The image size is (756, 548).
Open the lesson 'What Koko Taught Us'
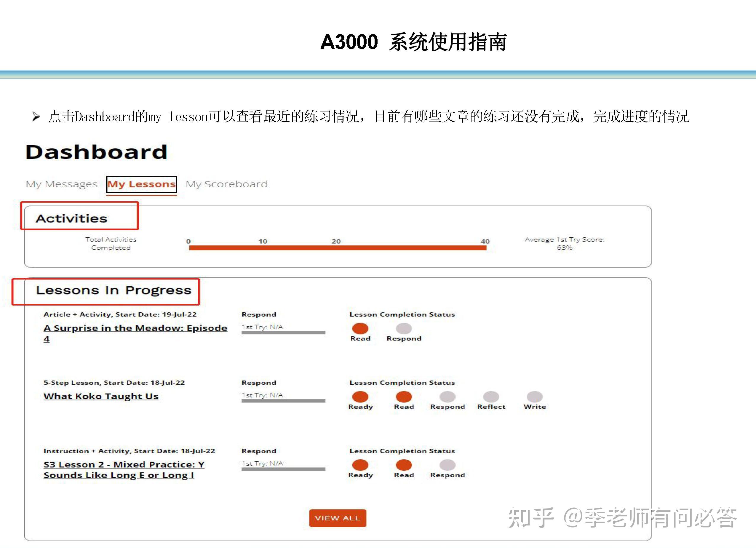pos(101,396)
